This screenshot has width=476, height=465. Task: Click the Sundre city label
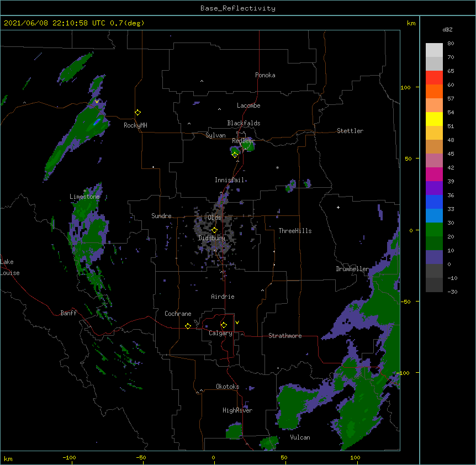(161, 216)
